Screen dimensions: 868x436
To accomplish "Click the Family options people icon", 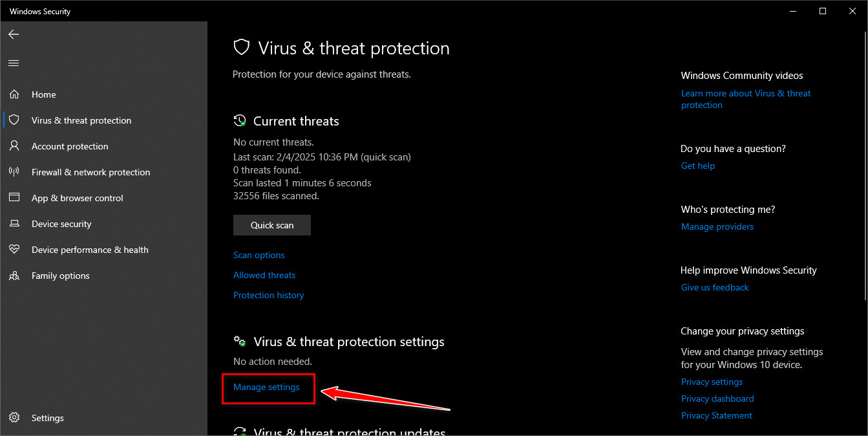I will (x=14, y=276).
